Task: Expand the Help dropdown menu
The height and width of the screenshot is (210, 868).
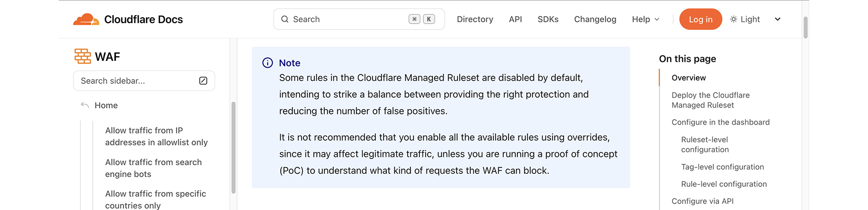Action: click(x=645, y=19)
